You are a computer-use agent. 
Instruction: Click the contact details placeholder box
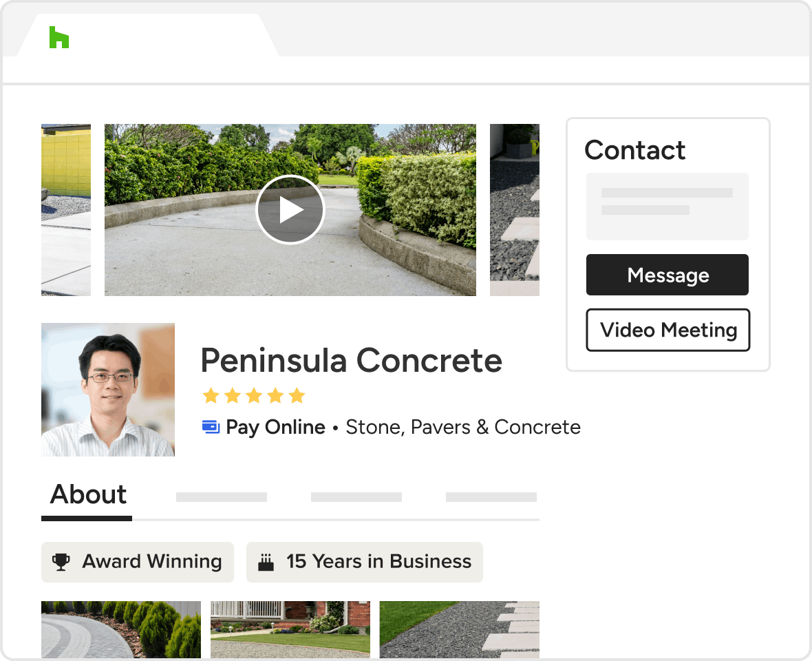[x=667, y=206]
